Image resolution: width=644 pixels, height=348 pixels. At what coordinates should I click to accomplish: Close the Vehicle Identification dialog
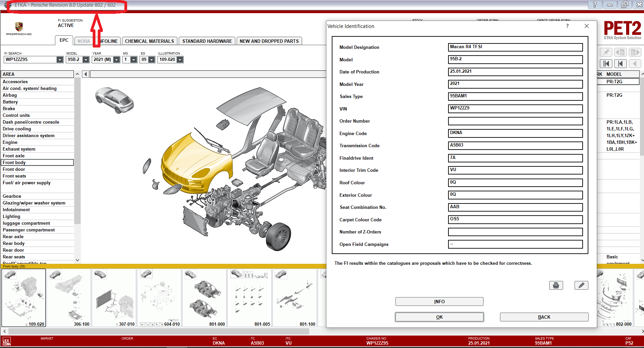pyautogui.click(x=587, y=26)
